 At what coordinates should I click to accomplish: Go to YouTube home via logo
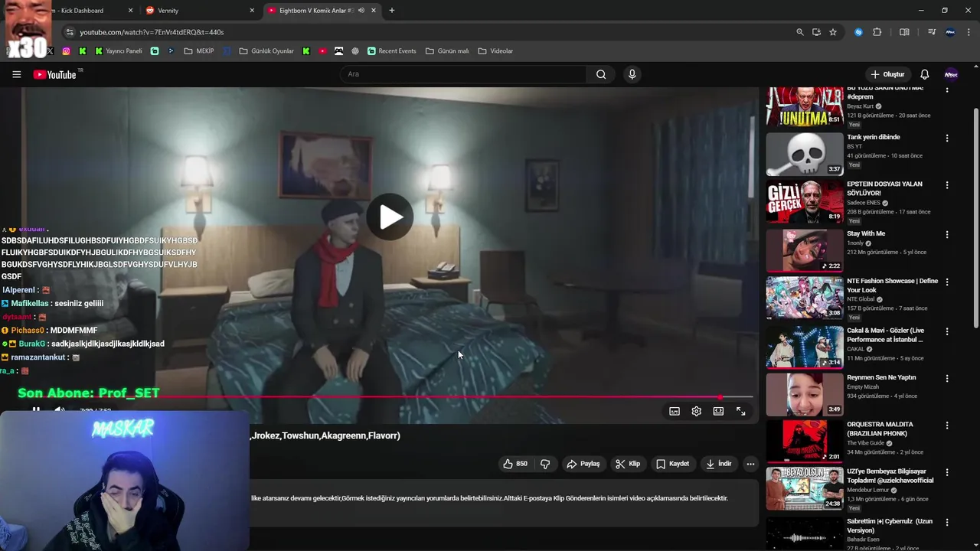click(54, 74)
